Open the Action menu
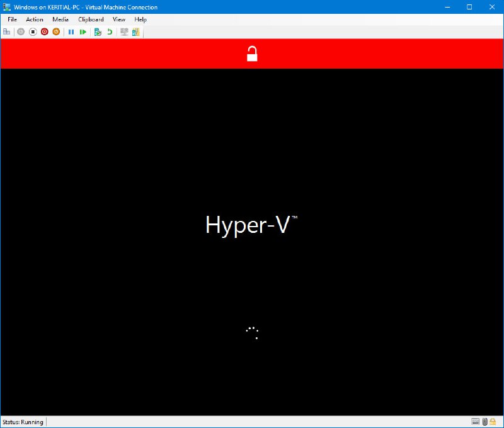The width and height of the screenshot is (504, 428). [35, 20]
